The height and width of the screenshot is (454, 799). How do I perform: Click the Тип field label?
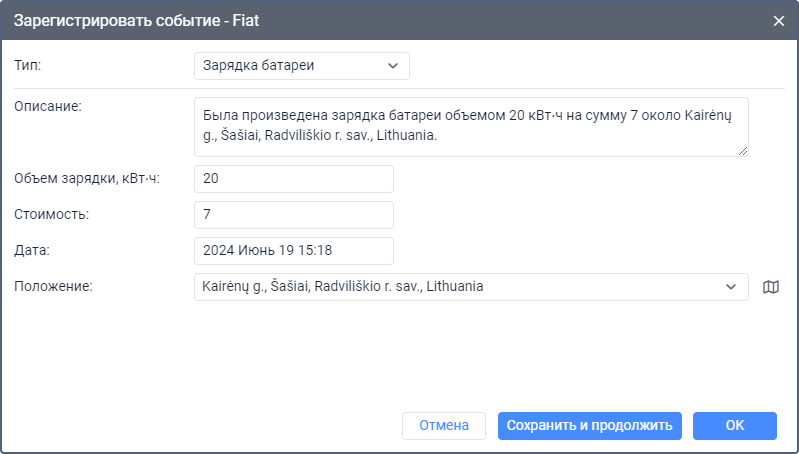(28, 66)
